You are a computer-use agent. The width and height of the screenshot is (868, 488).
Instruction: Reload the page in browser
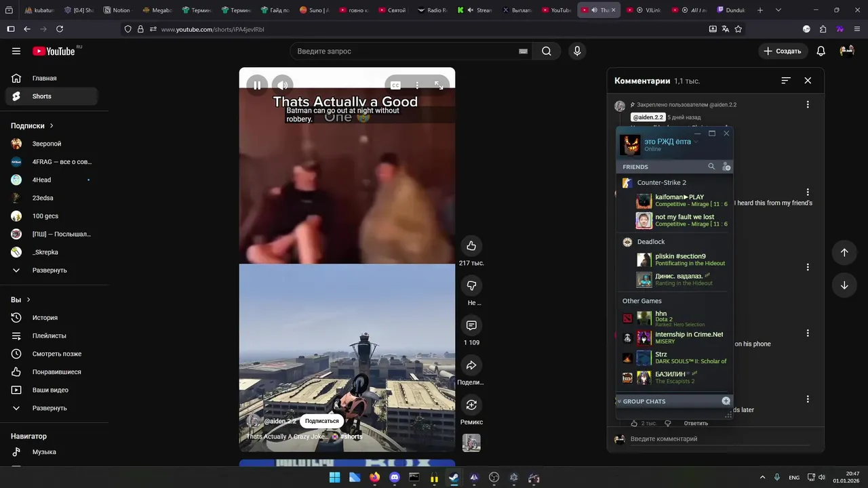tap(60, 29)
